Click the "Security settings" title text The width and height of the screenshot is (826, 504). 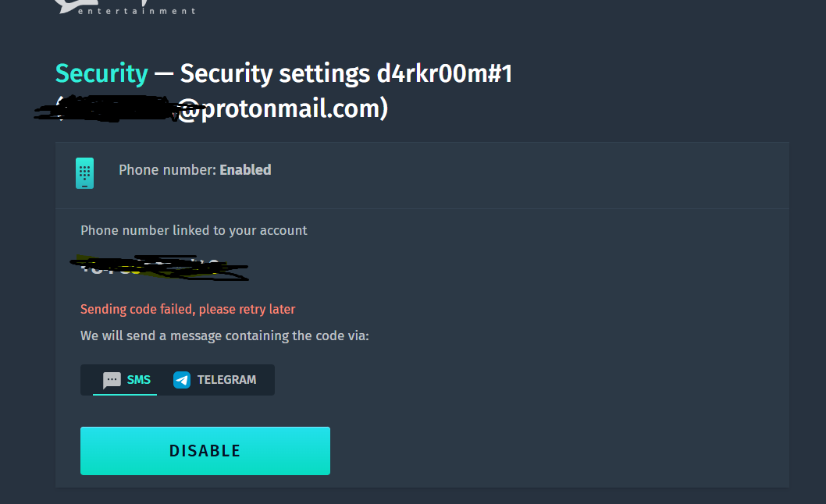tap(275, 74)
